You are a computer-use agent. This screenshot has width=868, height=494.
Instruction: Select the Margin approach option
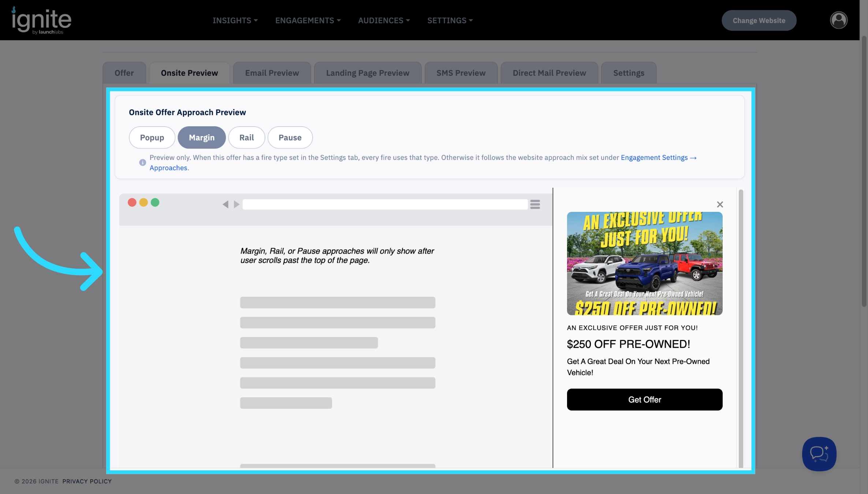(202, 138)
